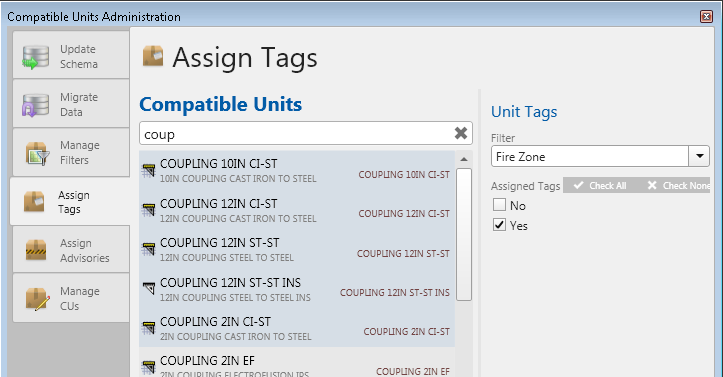Click the Assign Tags header package icon
Screen dimensions: 723x377
(153, 56)
